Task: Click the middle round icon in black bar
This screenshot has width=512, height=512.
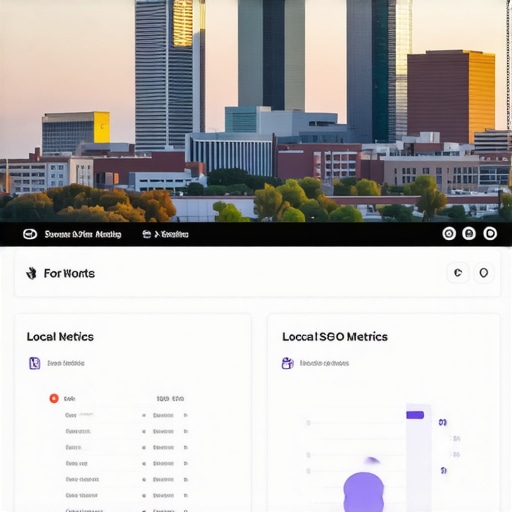Action: [x=469, y=233]
